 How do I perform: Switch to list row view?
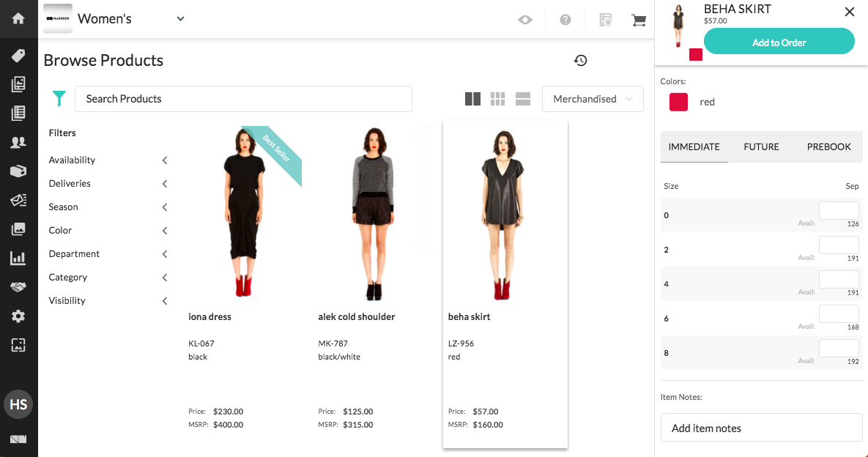[522, 99]
